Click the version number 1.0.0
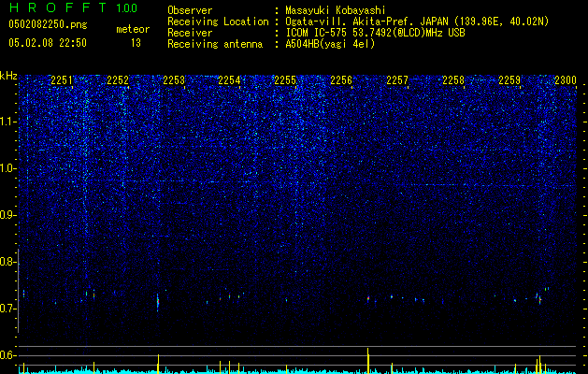Image resolution: width=588 pixels, height=374 pixels. coord(127,8)
